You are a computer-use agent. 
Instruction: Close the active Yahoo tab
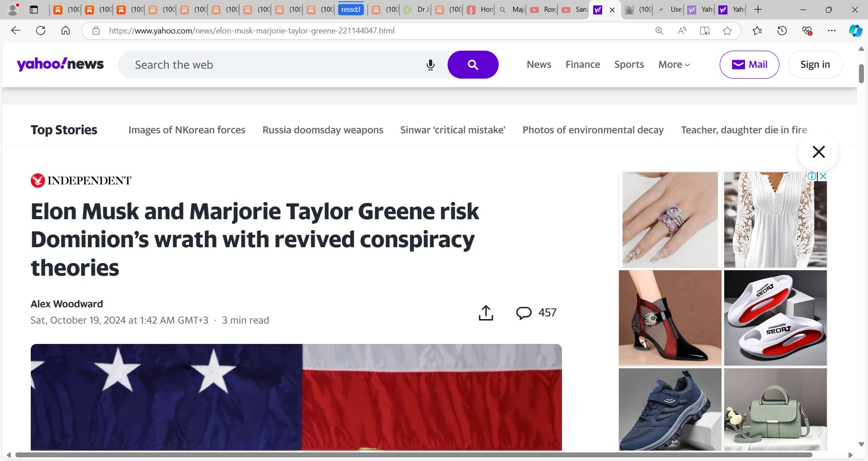612,9
